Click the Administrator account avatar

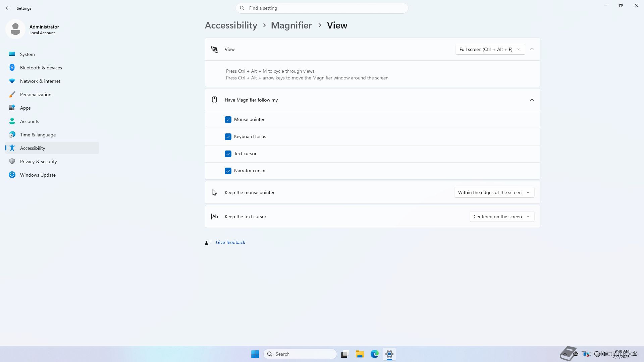[x=15, y=29]
